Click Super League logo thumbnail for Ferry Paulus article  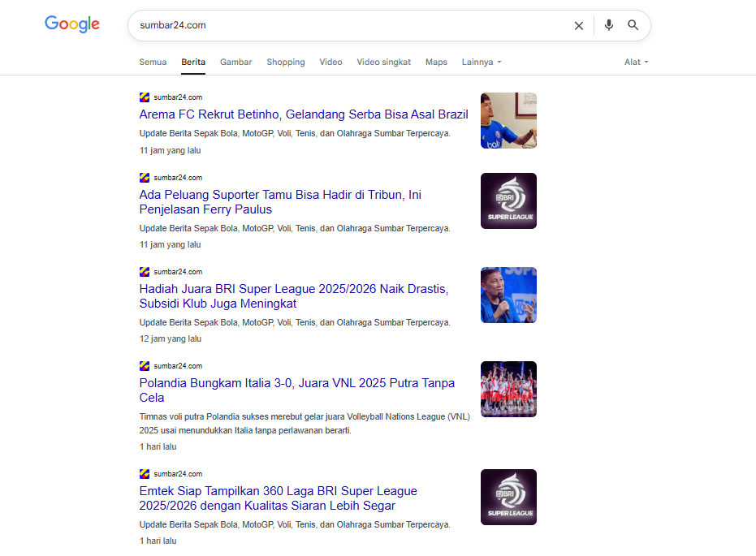point(508,201)
